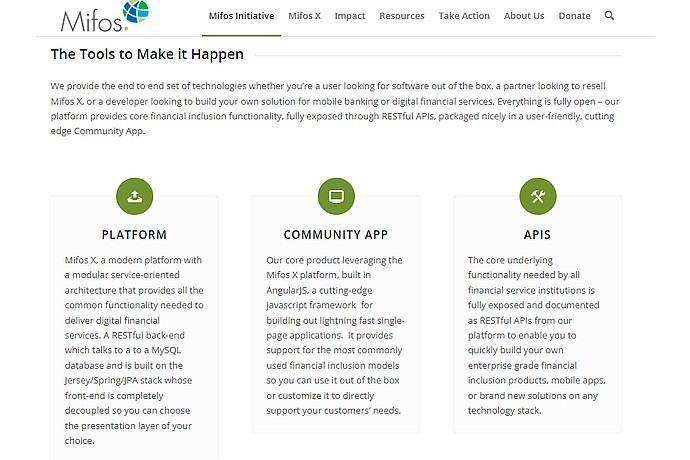Click the Community App monitor icon
Screen dimensions: 690x460
click(336, 196)
